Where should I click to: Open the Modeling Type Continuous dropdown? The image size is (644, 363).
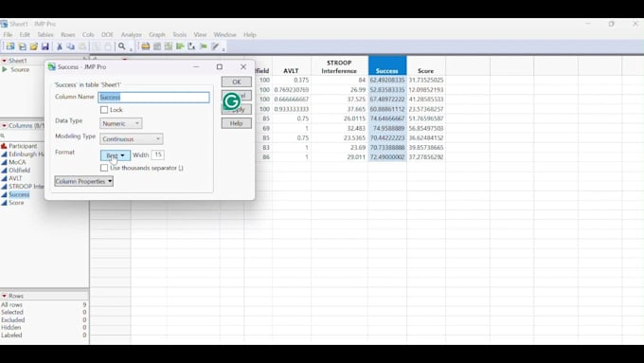(132, 139)
